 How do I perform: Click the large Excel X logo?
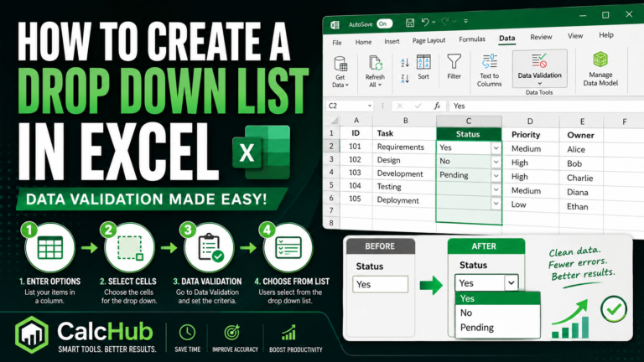click(x=262, y=153)
